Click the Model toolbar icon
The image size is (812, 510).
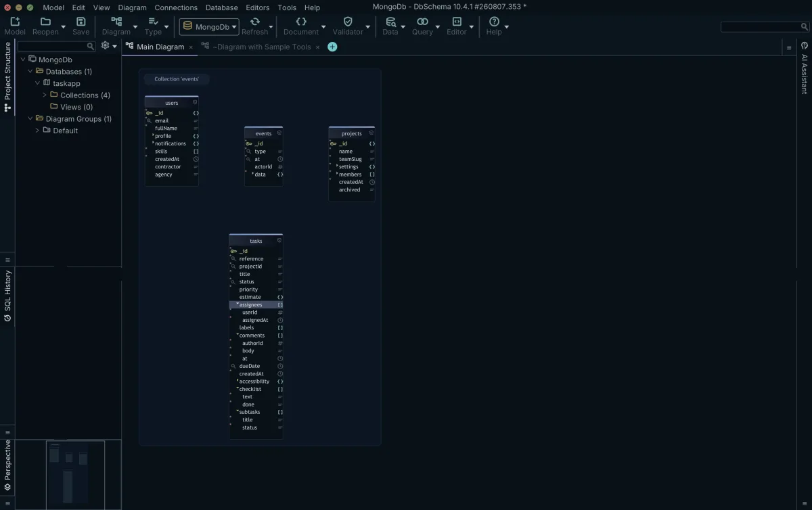(15, 22)
